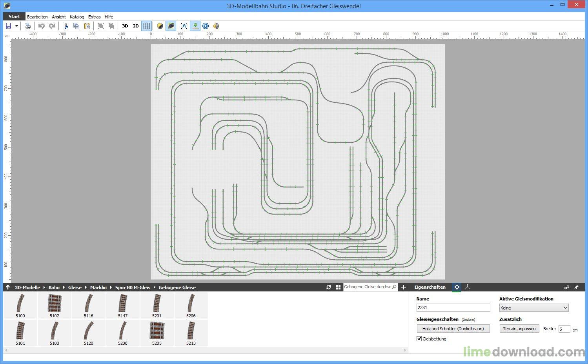Click the play simulation button
The image size is (588, 364).
click(206, 26)
